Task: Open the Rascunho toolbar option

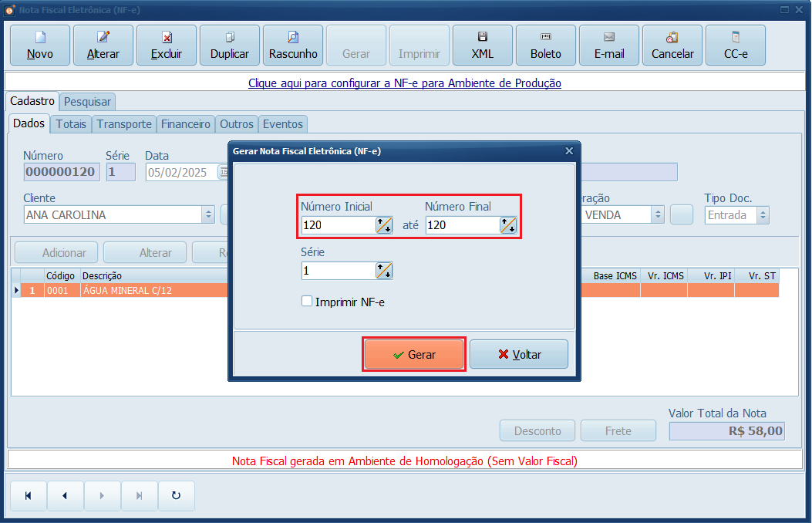Action: [293, 45]
